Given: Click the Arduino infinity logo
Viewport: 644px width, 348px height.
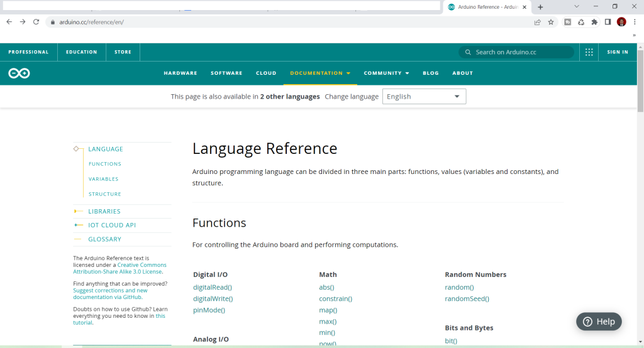Looking at the screenshot, I should click(19, 73).
